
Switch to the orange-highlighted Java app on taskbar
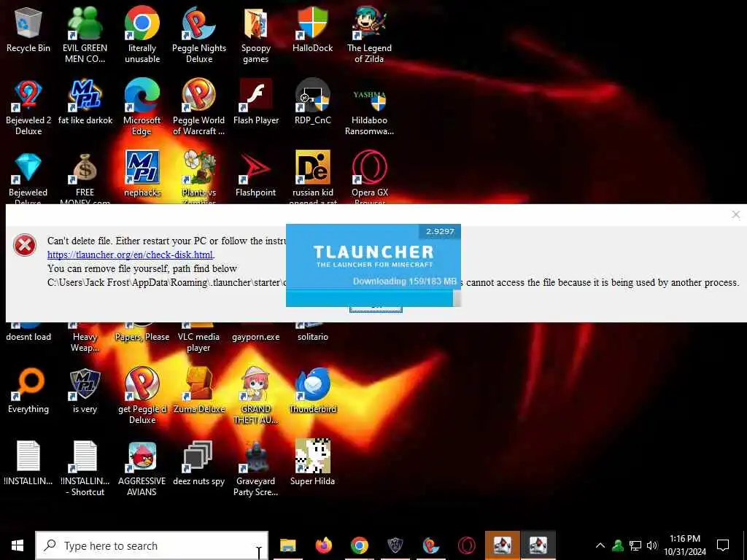point(502,545)
